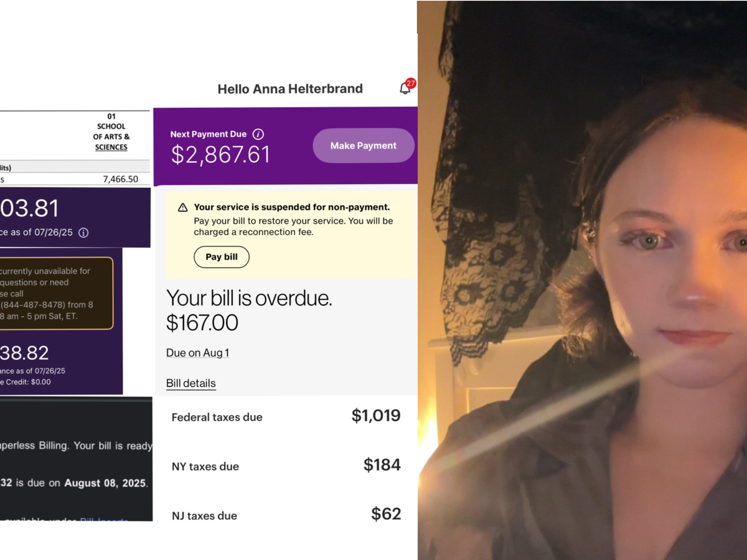Click info icon beside Next Payment Due

(258, 134)
